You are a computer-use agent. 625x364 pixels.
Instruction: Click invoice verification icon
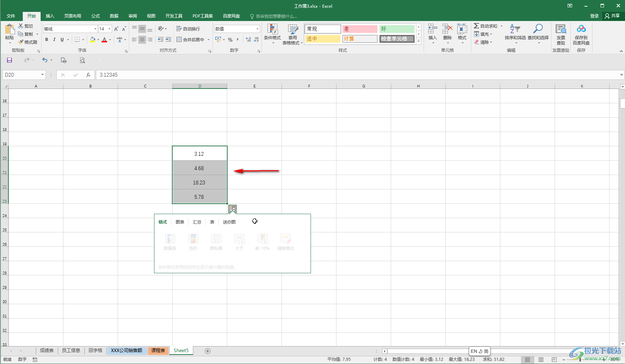click(561, 29)
